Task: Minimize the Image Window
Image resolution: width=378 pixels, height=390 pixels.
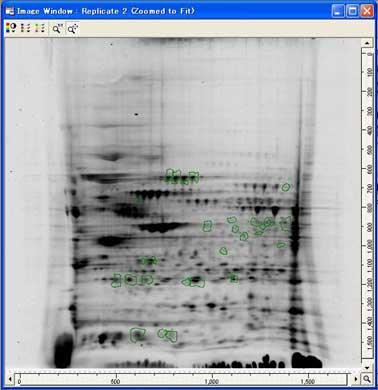Action: [338, 11]
